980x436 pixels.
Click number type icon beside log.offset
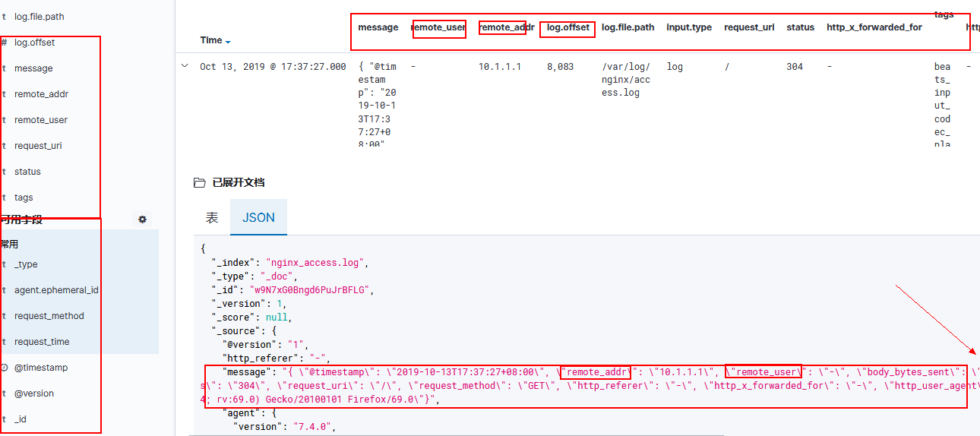click(x=5, y=43)
